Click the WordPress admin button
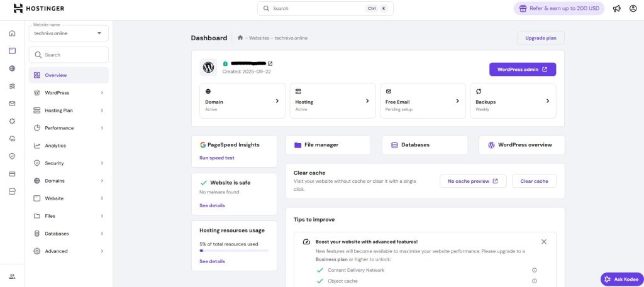Screen dimensions: 644x287 tap(522, 69)
